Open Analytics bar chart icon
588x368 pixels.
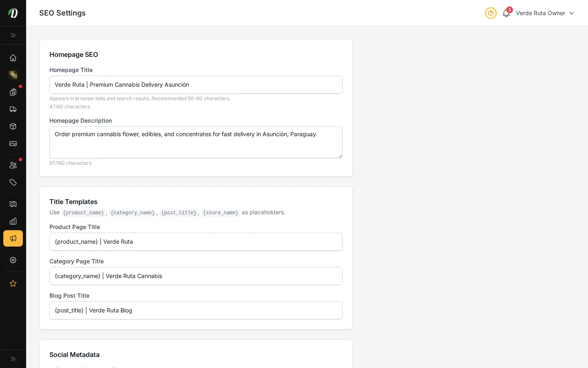pos(13,221)
